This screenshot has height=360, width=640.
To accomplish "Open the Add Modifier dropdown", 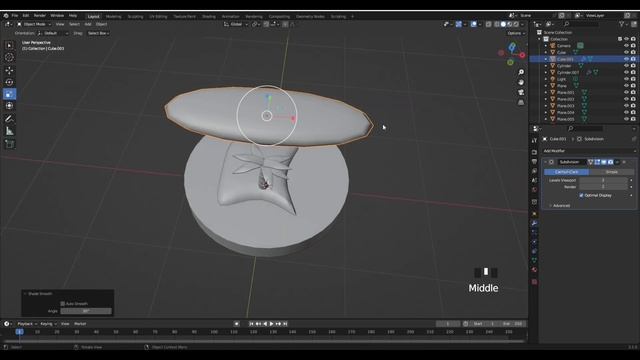I will (589, 151).
